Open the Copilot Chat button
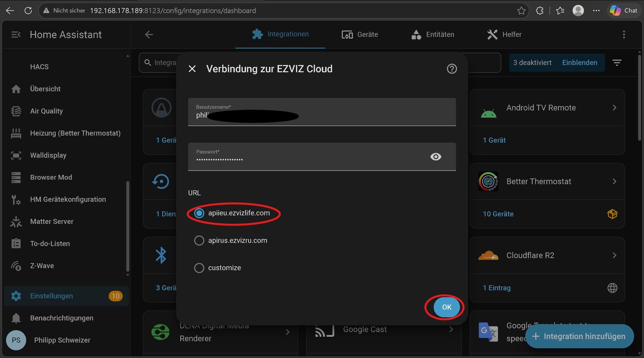Viewport: 644px width, 358px height. point(623,10)
